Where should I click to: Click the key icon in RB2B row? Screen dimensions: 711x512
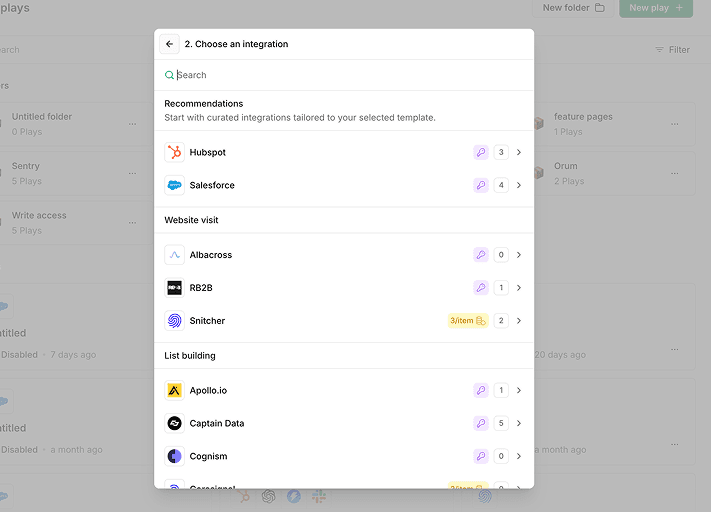(481, 288)
